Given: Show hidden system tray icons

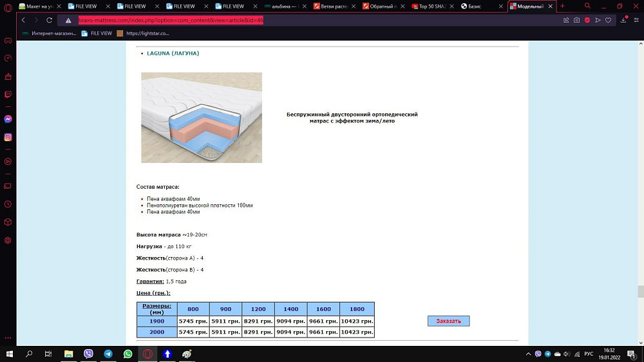Looking at the screenshot, I should (529, 354).
